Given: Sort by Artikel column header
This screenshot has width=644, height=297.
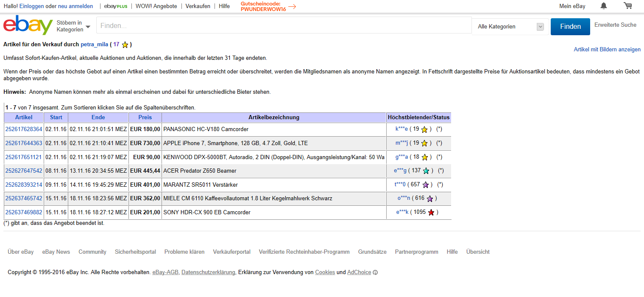Looking at the screenshot, I should (x=24, y=118).
